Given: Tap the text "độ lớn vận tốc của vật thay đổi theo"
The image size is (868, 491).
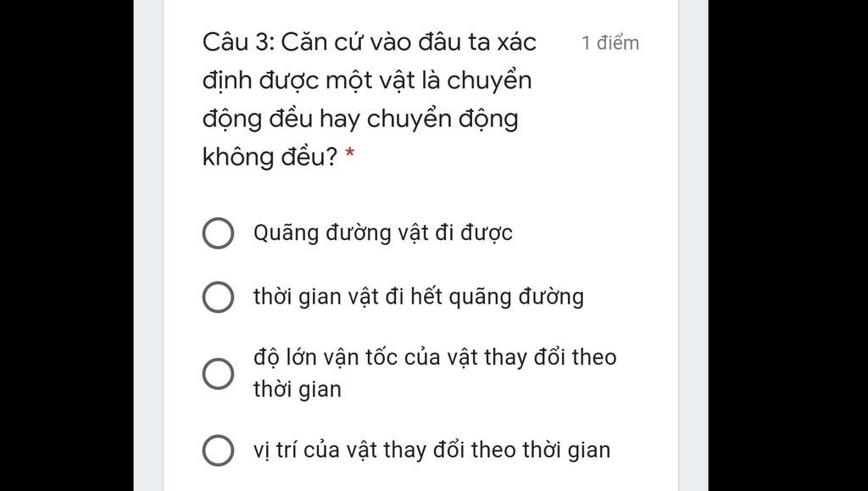Looking at the screenshot, I should (x=434, y=357).
